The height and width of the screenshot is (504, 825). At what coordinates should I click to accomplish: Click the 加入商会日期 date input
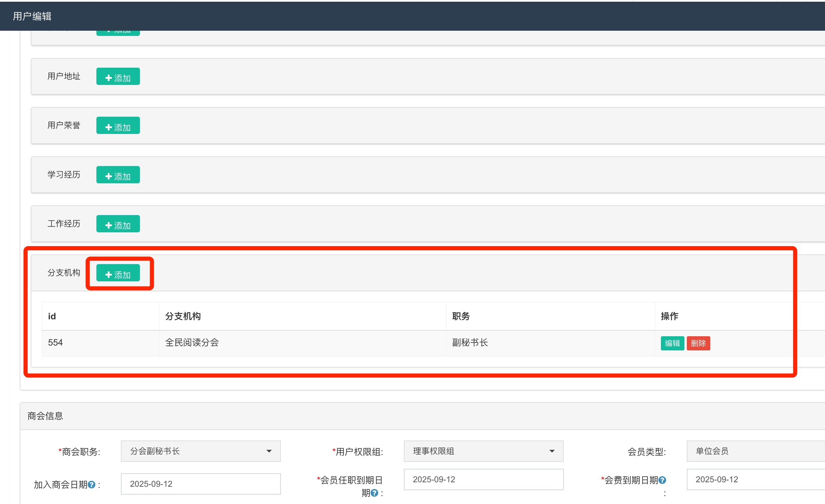click(200, 484)
